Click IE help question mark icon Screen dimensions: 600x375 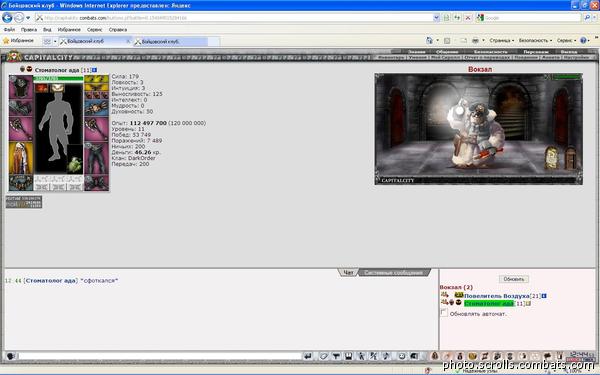pos(584,40)
